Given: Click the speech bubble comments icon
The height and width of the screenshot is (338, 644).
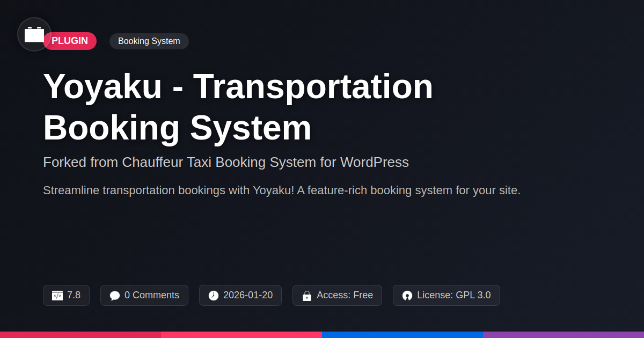Looking at the screenshot, I should click(115, 296).
